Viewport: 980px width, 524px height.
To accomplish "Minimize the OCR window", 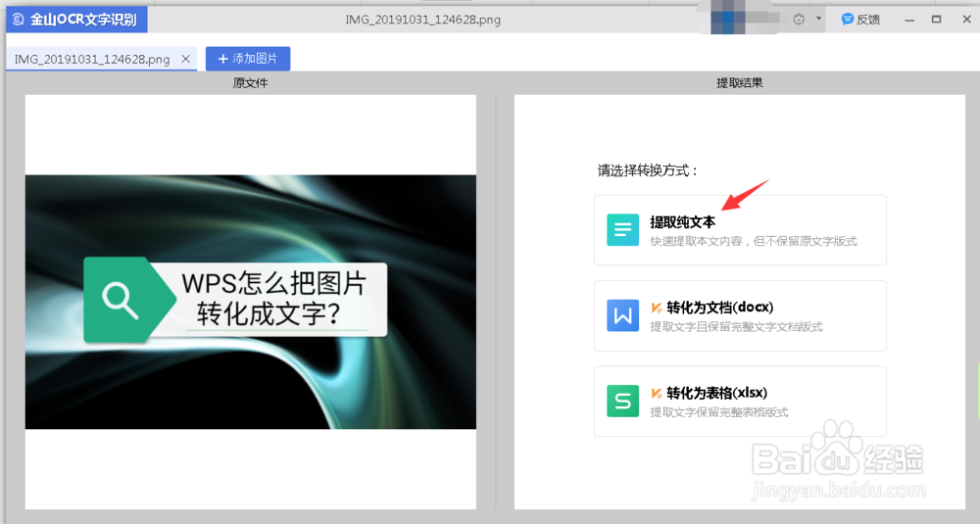I will (909, 20).
